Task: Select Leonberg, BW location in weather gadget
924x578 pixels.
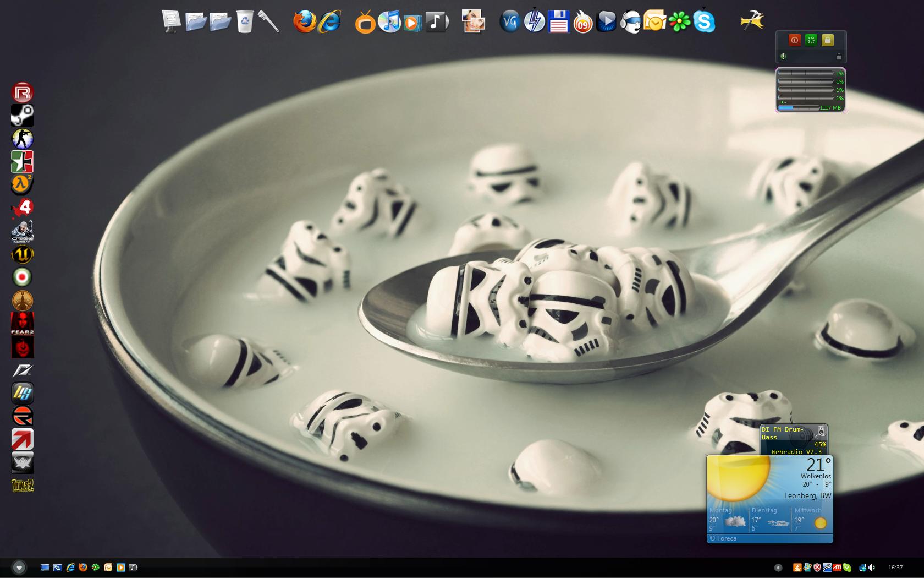Action: pos(807,495)
